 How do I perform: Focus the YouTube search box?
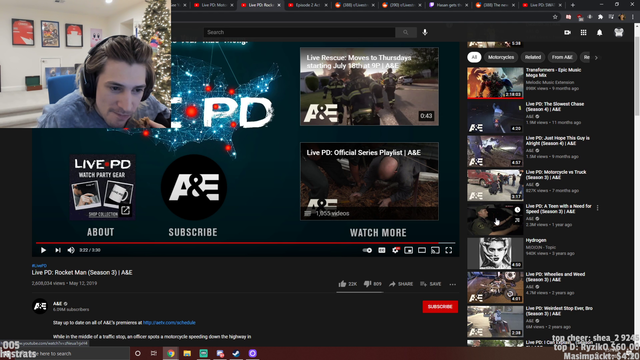(x=299, y=32)
